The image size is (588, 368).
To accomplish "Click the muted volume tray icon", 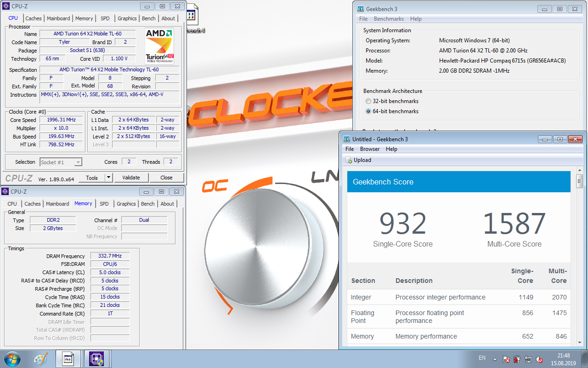I will (539, 359).
